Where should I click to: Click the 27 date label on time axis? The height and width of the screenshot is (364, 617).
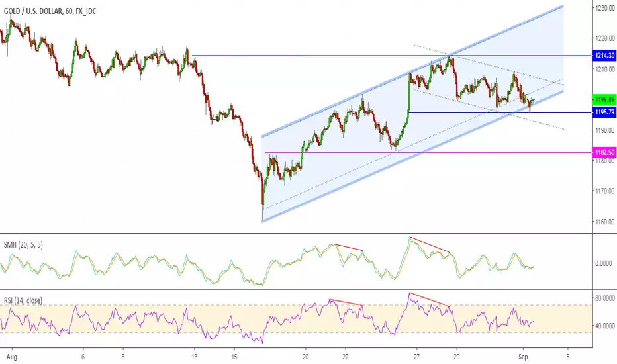416,357
